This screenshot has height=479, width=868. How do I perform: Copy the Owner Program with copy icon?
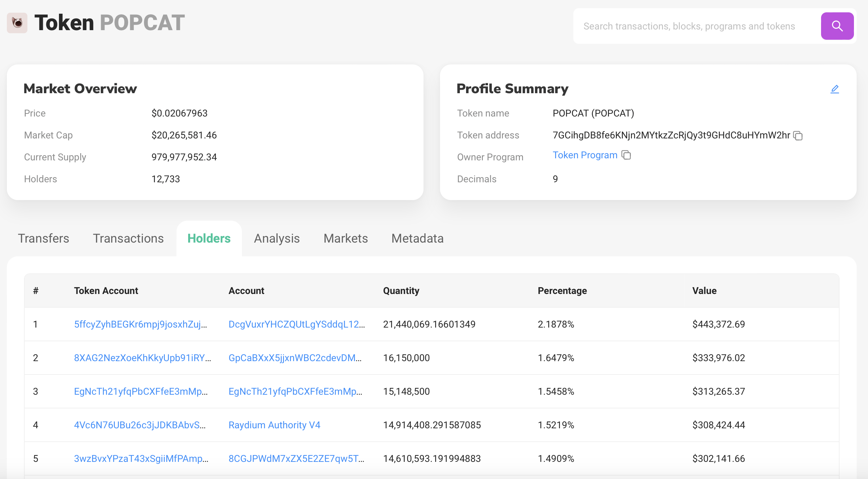(x=626, y=155)
